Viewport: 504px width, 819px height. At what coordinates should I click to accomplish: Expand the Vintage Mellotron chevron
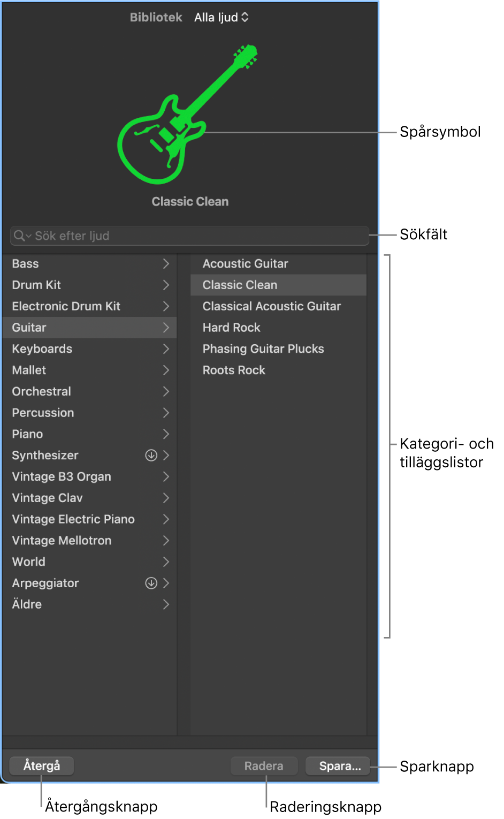pos(166,541)
